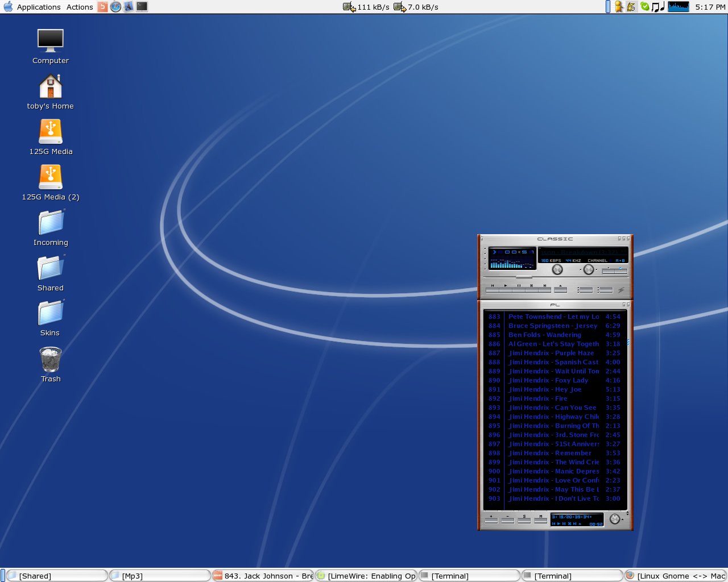This screenshot has height=582, width=728.
Task: Switch to Linux Gnome Firefox taskbar item
Action: [676, 576]
